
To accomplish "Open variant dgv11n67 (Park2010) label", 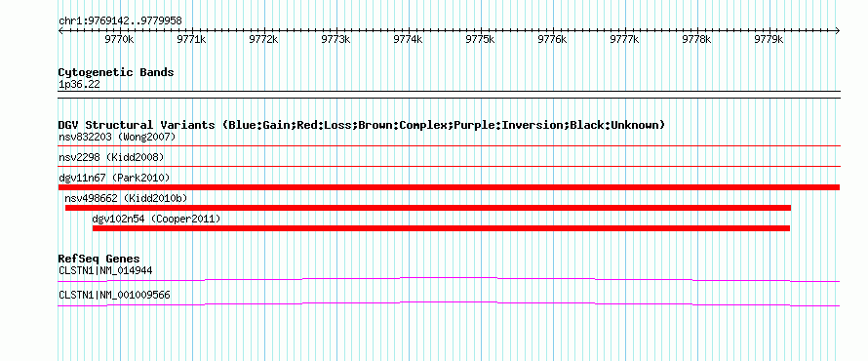I will point(114,178).
